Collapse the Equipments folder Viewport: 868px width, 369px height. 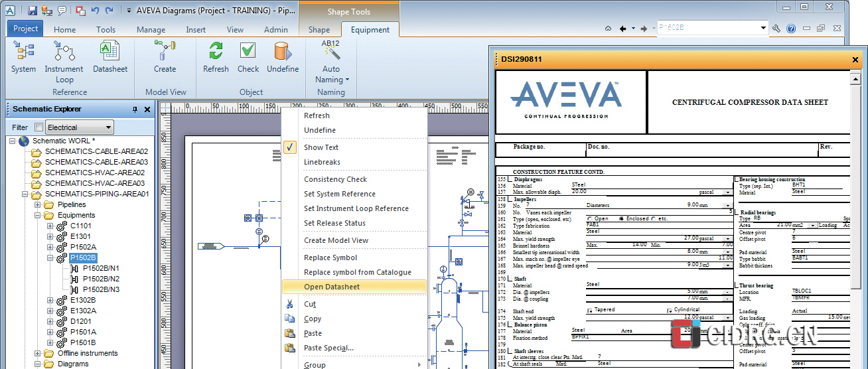pyautogui.click(x=38, y=215)
